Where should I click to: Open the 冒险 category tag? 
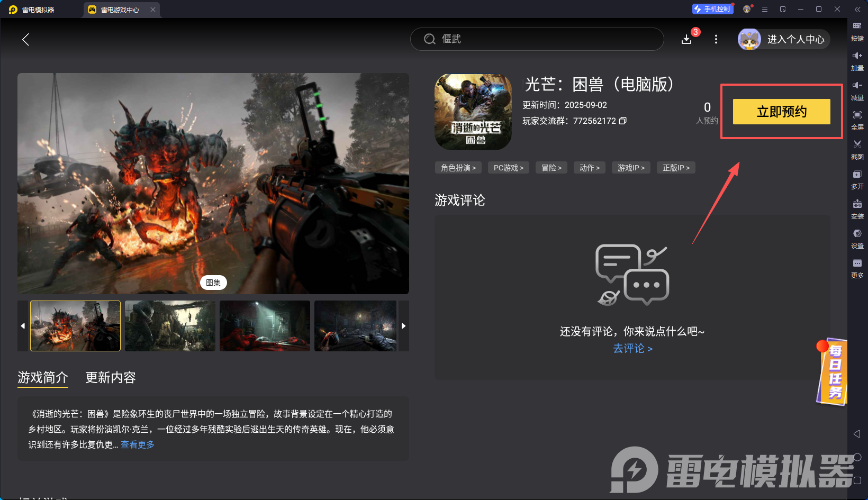pyautogui.click(x=551, y=168)
